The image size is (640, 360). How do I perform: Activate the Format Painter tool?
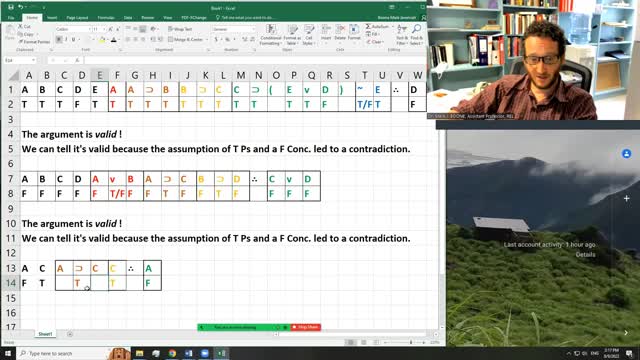pos(34,42)
